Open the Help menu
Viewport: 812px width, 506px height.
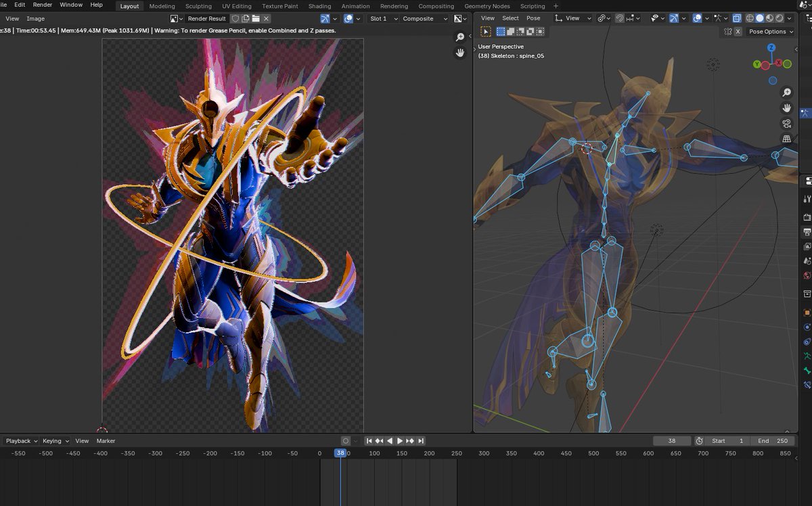tap(96, 5)
